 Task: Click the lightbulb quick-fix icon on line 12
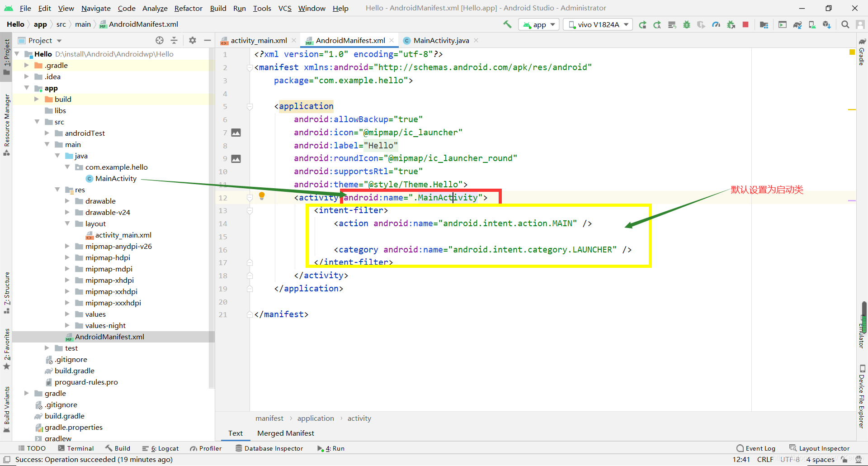point(262,196)
